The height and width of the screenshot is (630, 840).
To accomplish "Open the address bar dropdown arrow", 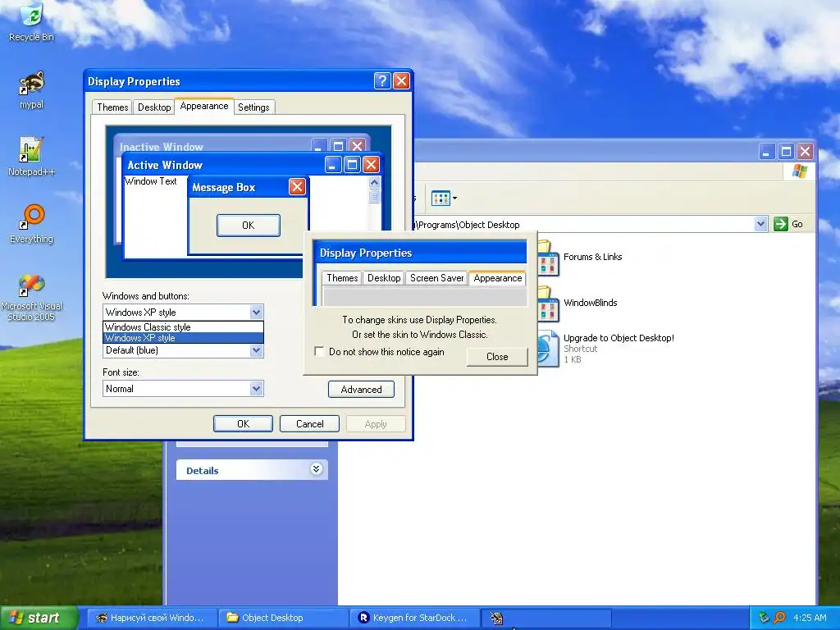I will pyautogui.click(x=760, y=224).
